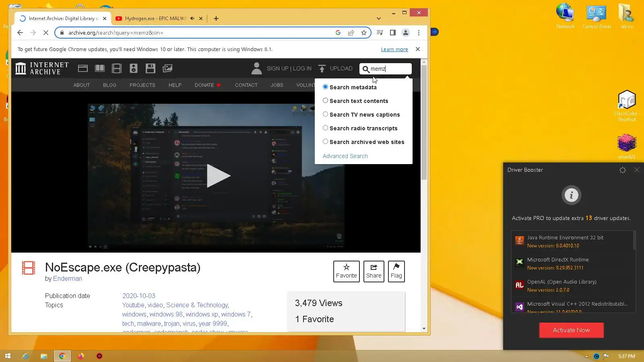Open the DONATE nav item
644x362 pixels.
coord(208,85)
